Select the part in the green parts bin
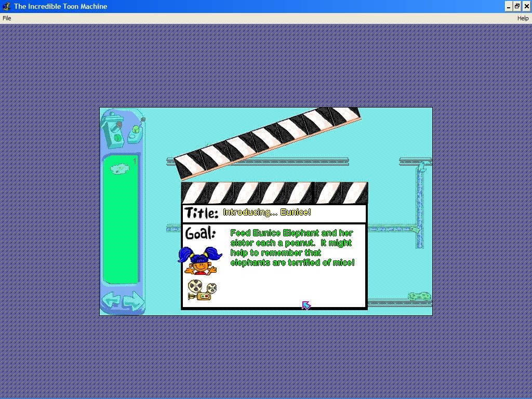This screenshot has width=532, height=399. (119, 169)
